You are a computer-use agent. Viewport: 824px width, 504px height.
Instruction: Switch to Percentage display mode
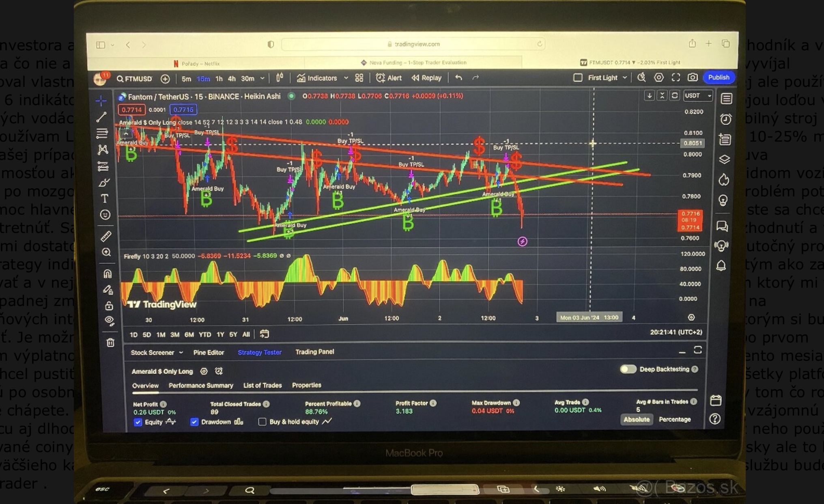click(674, 419)
